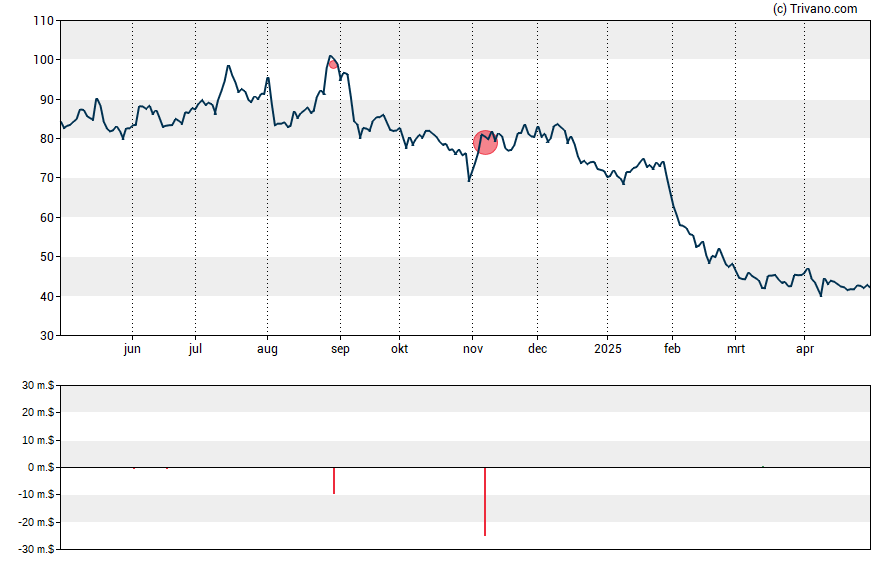This screenshot has height=565, width=888.
Task: Click the 'okt' x-axis label
Action: (x=399, y=348)
